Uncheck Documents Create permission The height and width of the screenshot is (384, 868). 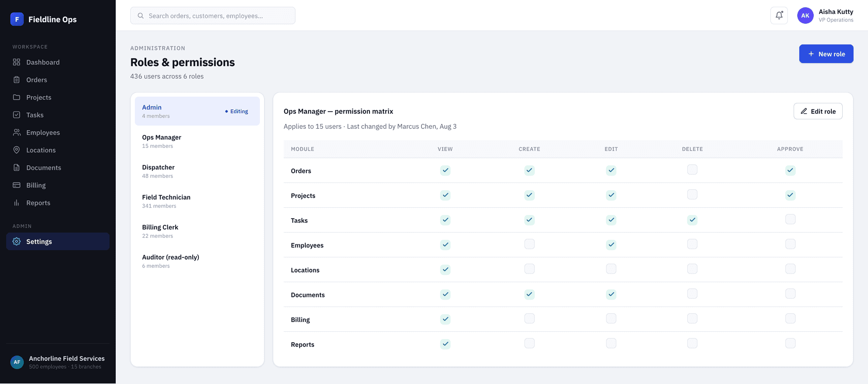530,294
